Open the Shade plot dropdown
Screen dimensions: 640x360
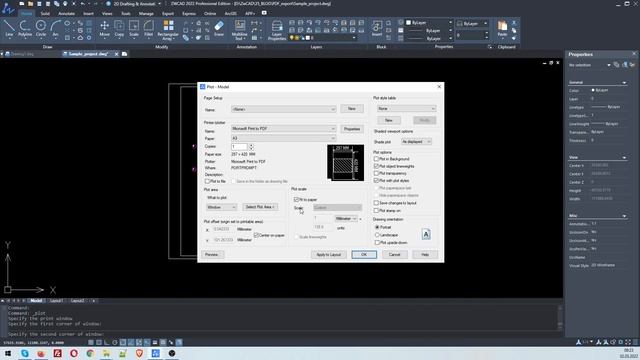pos(416,142)
